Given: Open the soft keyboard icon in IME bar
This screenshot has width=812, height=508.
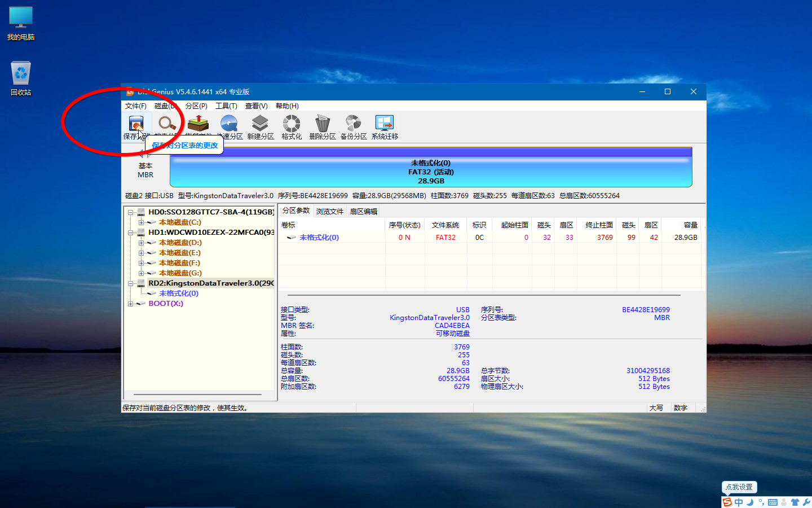Looking at the screenshot, I should pyautogui.click(x=773, y=502).
